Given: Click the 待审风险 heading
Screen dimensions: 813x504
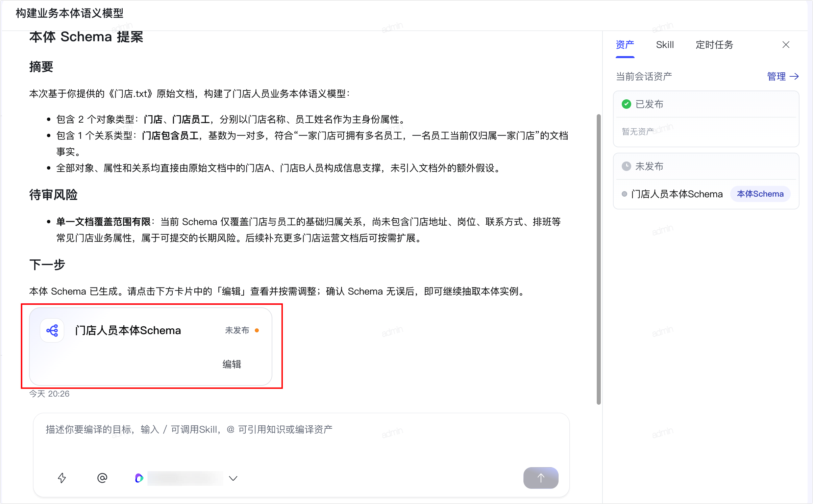Looking at the screenshot, I should (53, 195).
